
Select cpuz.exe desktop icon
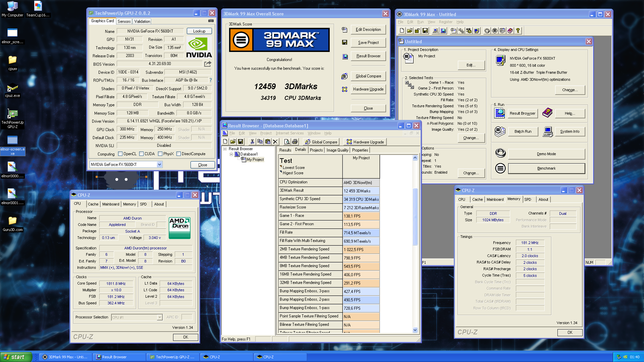(12, 90)
